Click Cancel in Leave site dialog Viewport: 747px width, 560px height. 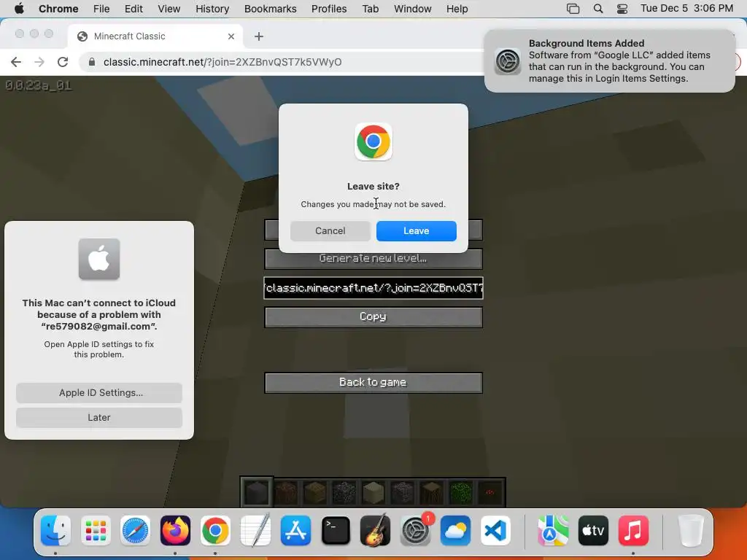(330, 231)
